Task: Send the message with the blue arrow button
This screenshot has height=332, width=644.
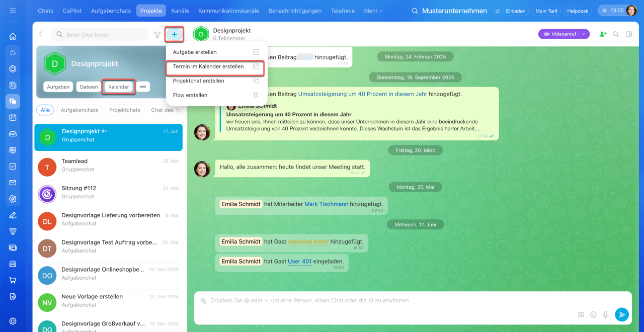Action: click(x=622, y=314)
